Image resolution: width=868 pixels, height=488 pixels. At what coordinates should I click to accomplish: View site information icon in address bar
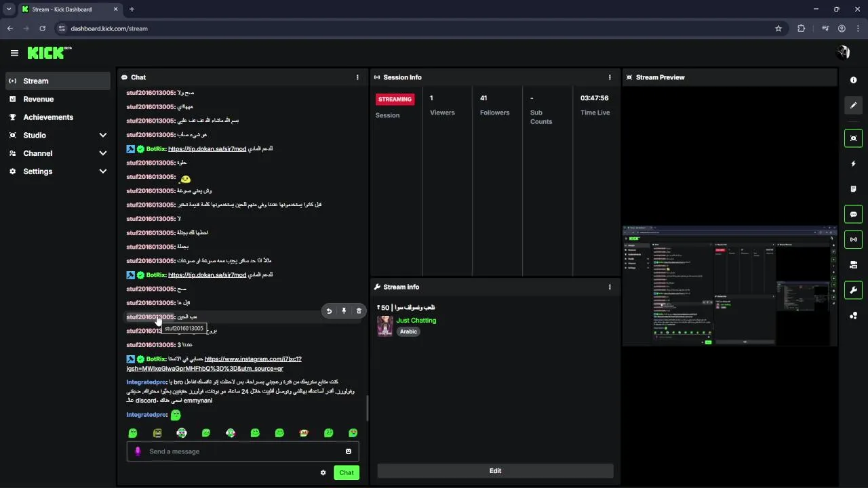coord(62,28)
